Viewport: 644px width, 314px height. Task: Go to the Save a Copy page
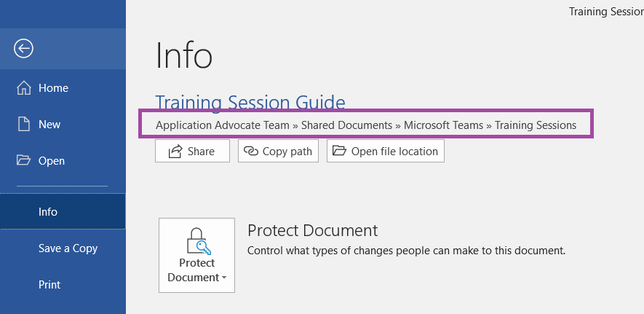pos(68,248)
